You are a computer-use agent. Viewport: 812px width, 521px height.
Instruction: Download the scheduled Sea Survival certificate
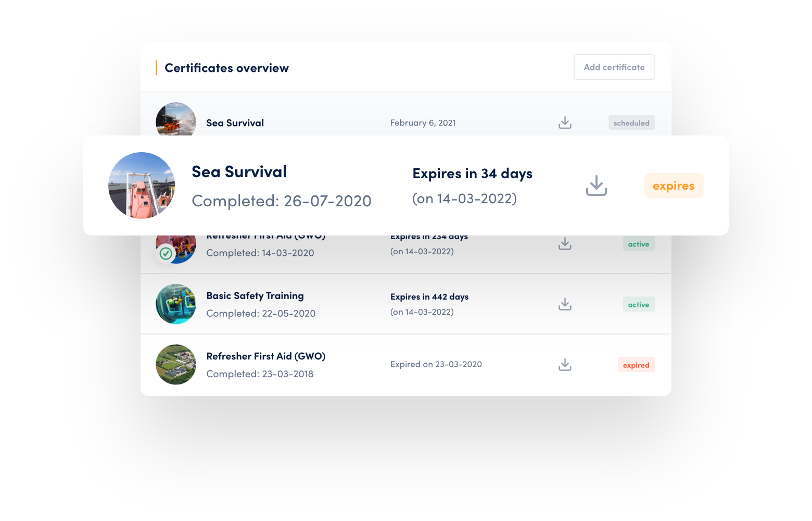point(565,122)
